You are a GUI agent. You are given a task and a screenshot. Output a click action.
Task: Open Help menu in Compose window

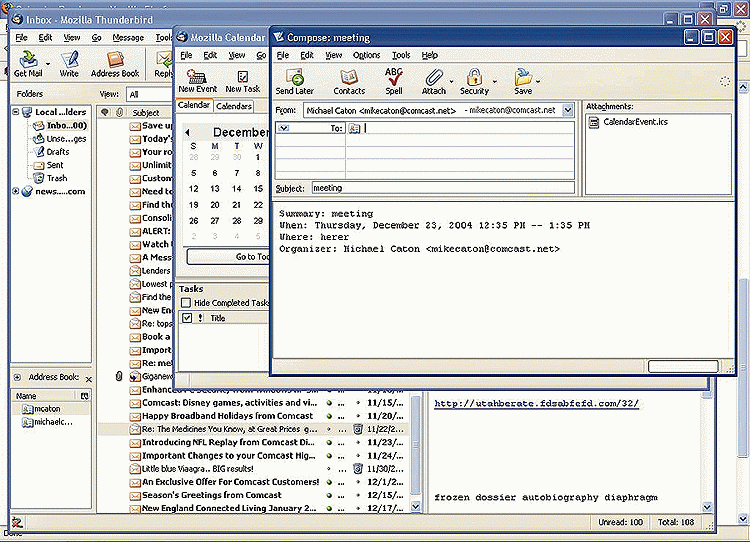(430, 55)
